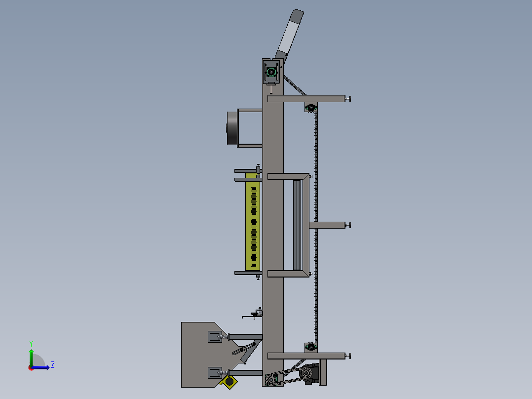This screenshot has height=399, width=532.
Task: Select the angled pneumatic cylinder at the top
Action: [289, 35]
